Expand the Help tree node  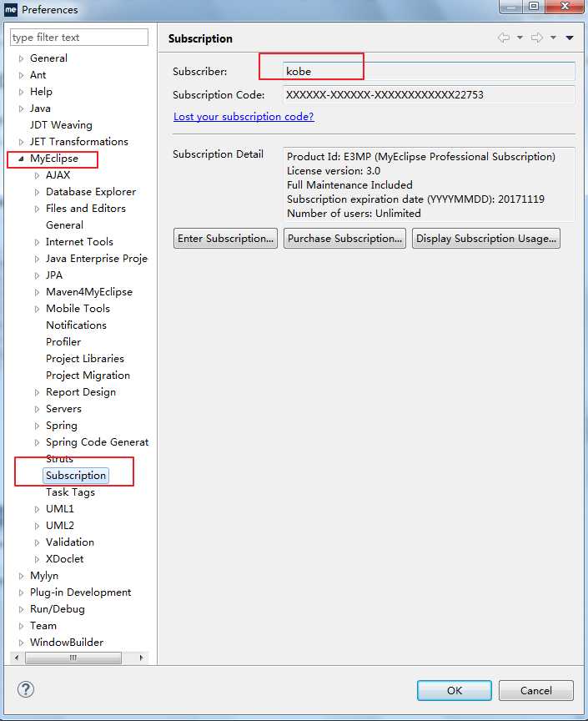coord(21,92)
